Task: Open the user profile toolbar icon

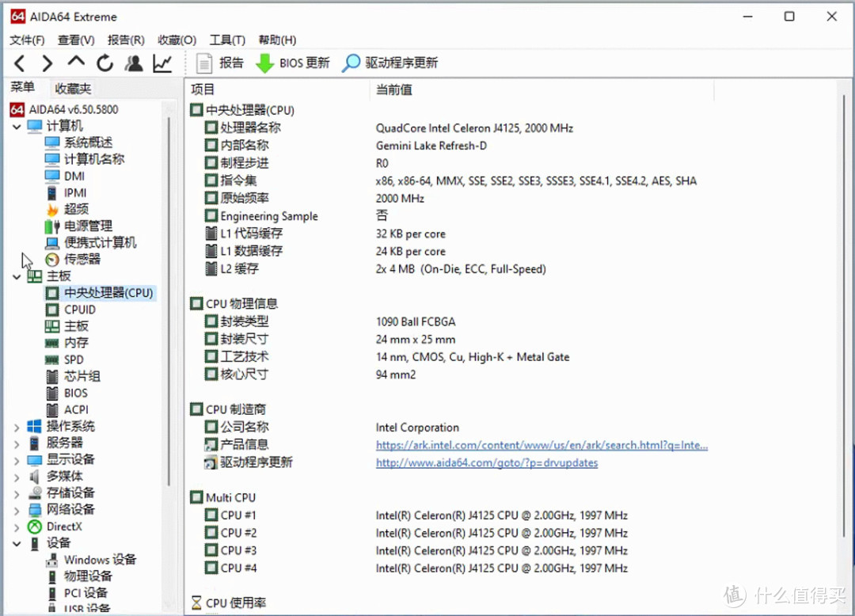Action: click(x=134, y=63)
